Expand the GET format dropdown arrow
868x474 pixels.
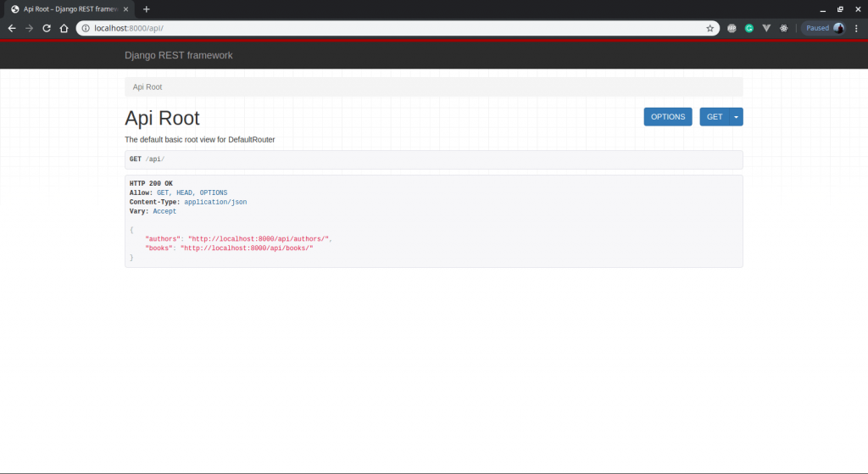point(736,117)
